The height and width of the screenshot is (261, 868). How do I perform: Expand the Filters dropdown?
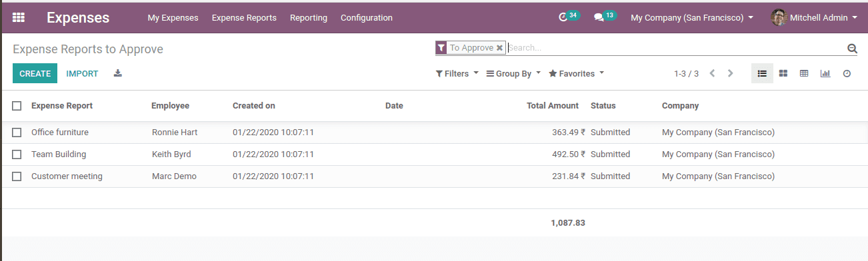457,73
